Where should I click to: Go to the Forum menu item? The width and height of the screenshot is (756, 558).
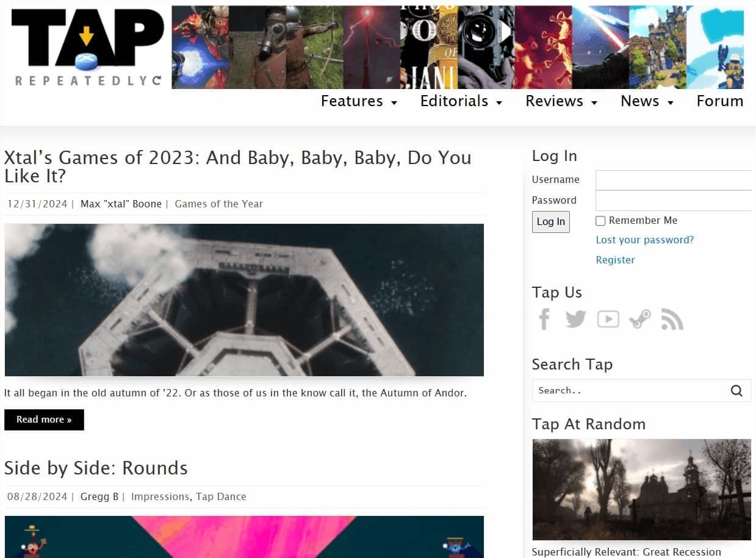tap(720, 101)
